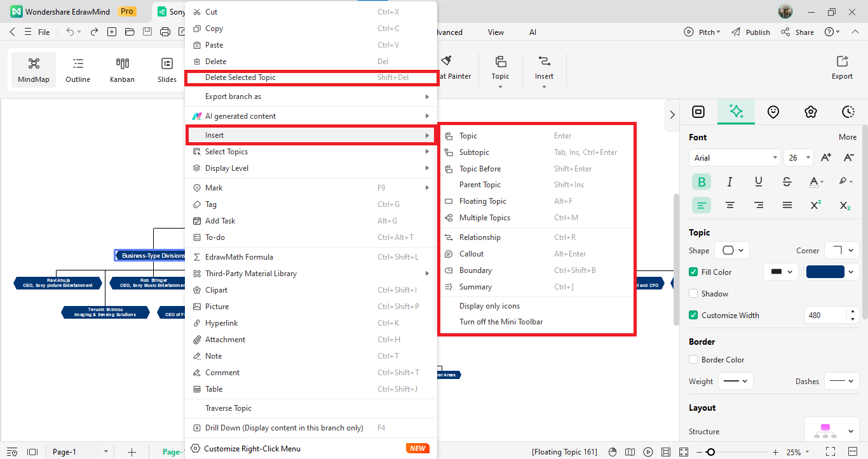868x459 pixels.
Task: Open the Pitch menu button
Action: [702, 32]
